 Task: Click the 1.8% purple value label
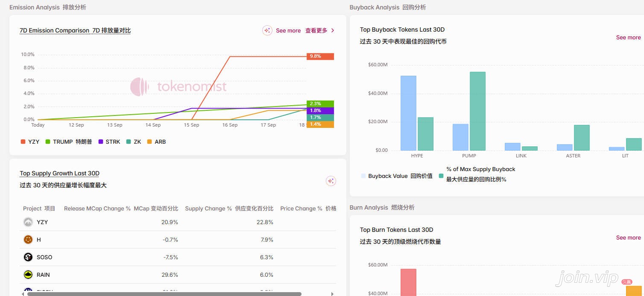[320, 111]
